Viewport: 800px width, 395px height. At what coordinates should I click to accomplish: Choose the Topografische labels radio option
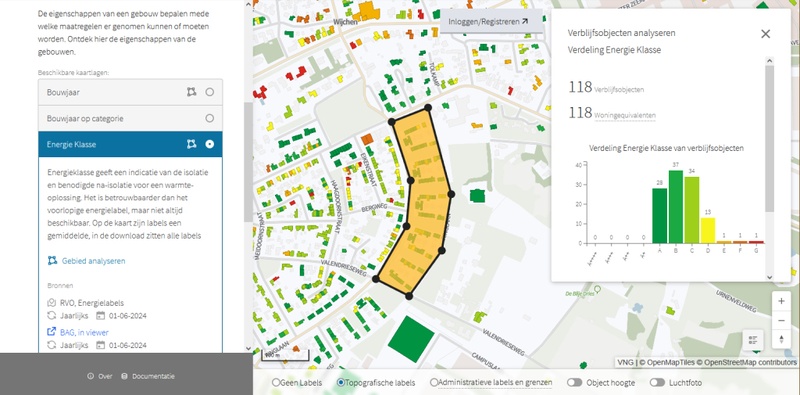pyautogui.click(x=341, y=382)
